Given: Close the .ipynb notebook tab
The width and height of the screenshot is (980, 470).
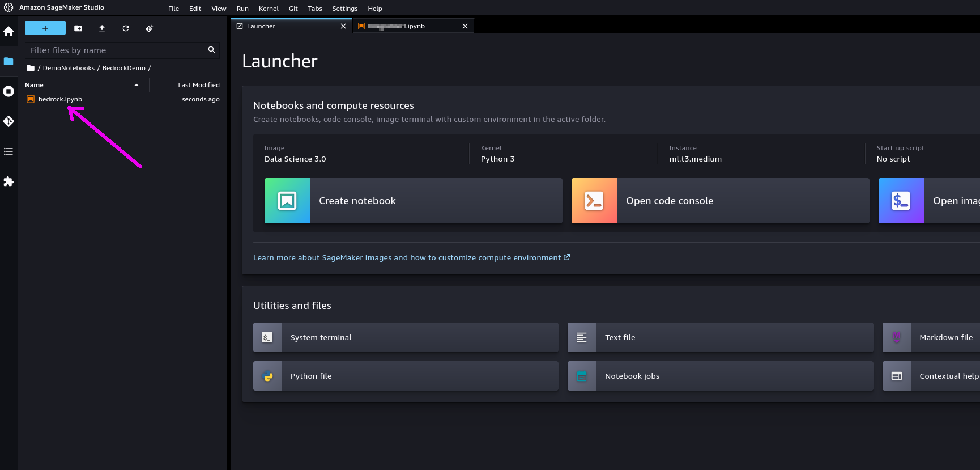Looking at the screenshot, I should (x=465, y=26).
